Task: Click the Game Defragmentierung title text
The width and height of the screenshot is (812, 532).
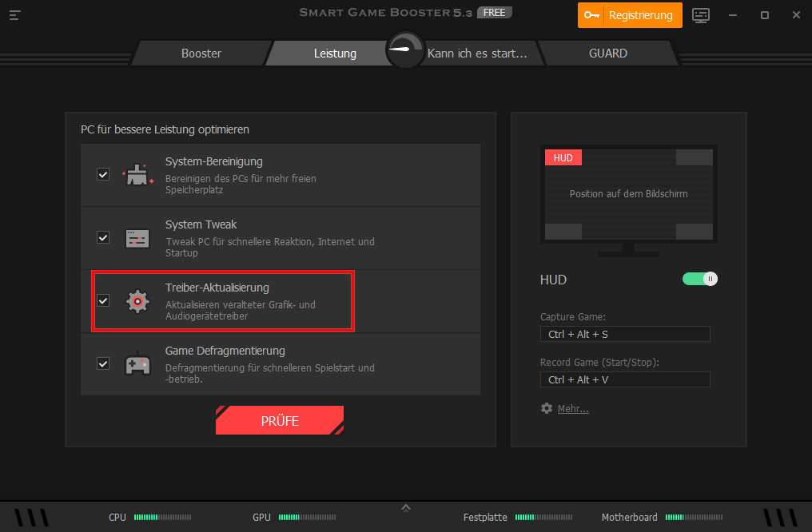Action: [225, 351]
